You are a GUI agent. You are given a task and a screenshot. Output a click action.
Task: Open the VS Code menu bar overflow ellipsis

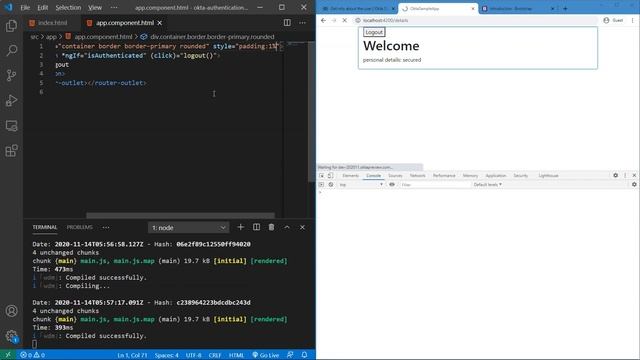click(x=114, y=7)
